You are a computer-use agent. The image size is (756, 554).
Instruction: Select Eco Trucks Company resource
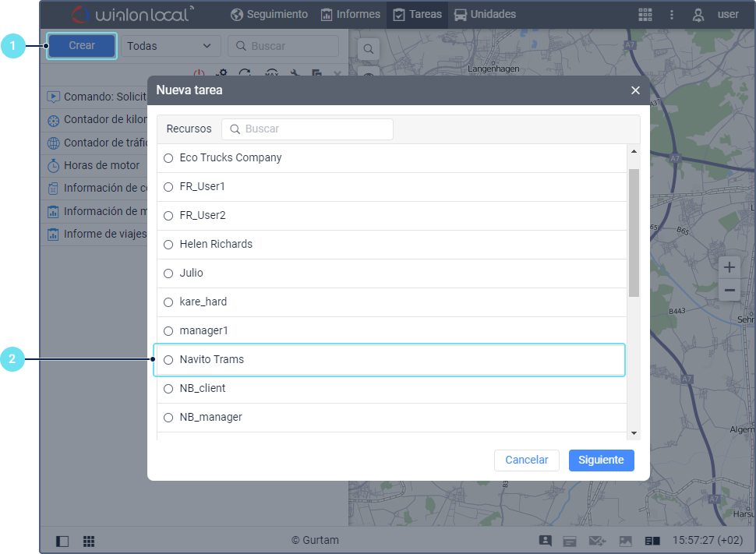pyautogui.click(x=391, y=158)
